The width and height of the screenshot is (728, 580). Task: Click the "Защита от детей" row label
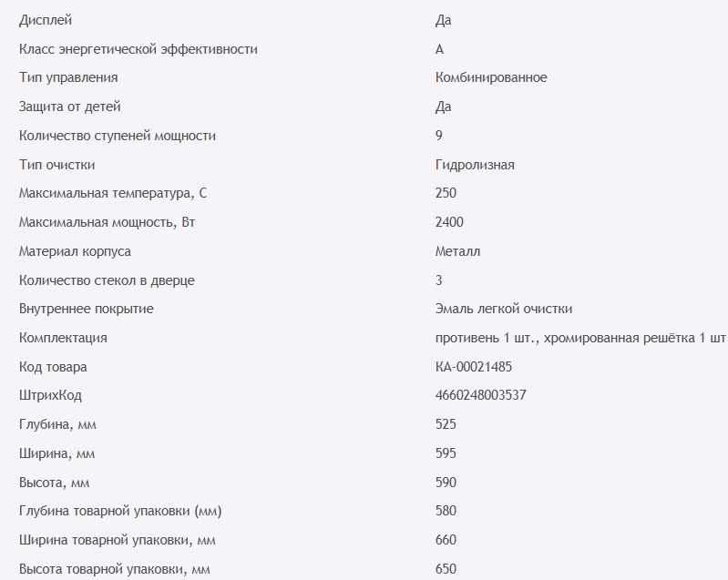point(69,107)
